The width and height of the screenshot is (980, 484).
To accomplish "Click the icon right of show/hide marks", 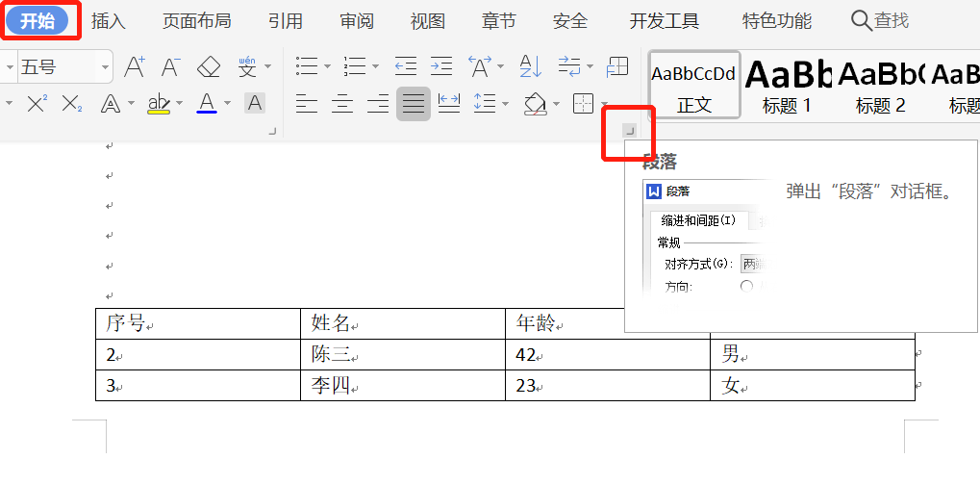I will click(617, 65).
